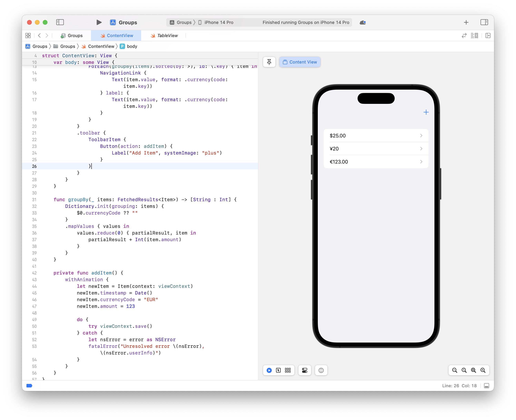The image size is (516, 420).
Task: Open the body breadcrumb symbol menu
Action: click(x=132, y=46)
